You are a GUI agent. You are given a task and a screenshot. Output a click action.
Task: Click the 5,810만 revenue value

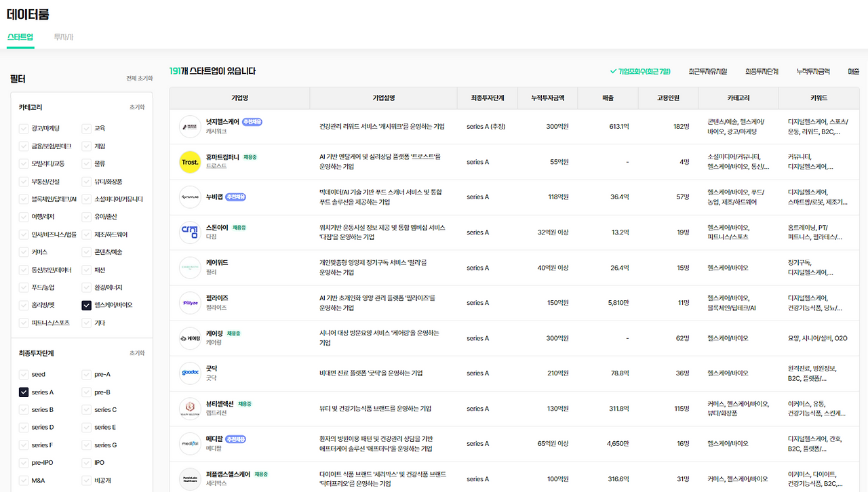pos(619,303)
